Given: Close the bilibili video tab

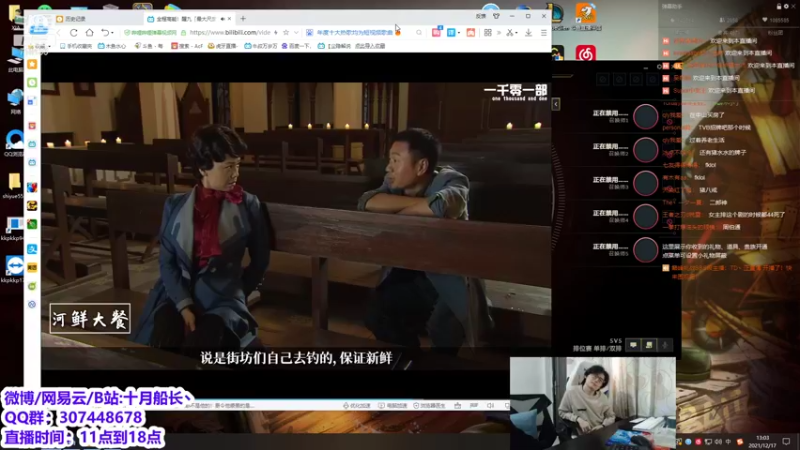Looking at the screenshot, I should click(x=230, y=18).
